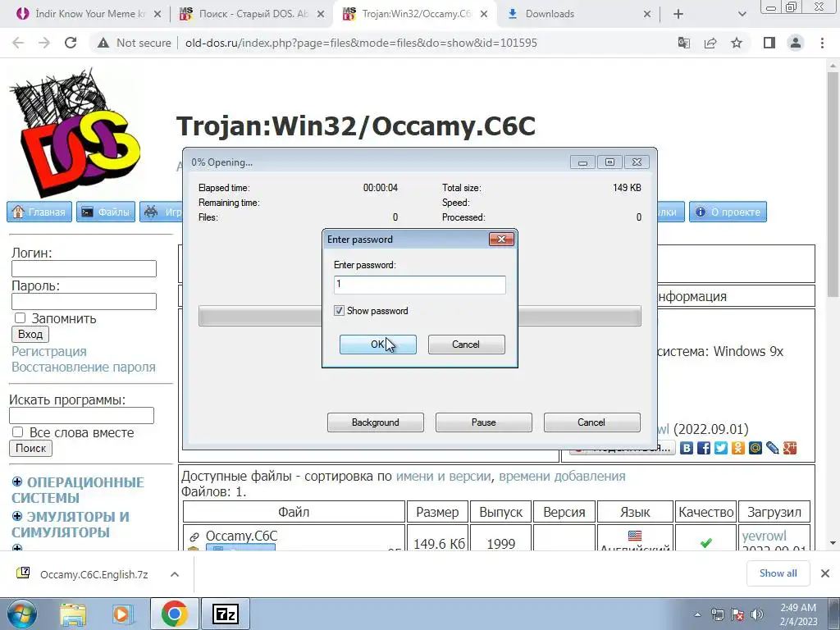Screen dimensions: 840x630
Task: Click the Логин input field
Action: [84, 268]
